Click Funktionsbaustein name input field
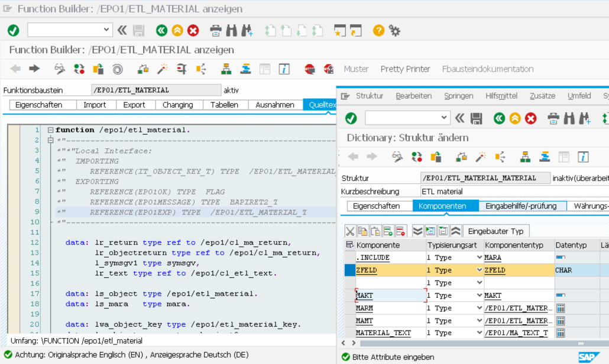This screenshot has width=609, height=364. tap(156, 90)
